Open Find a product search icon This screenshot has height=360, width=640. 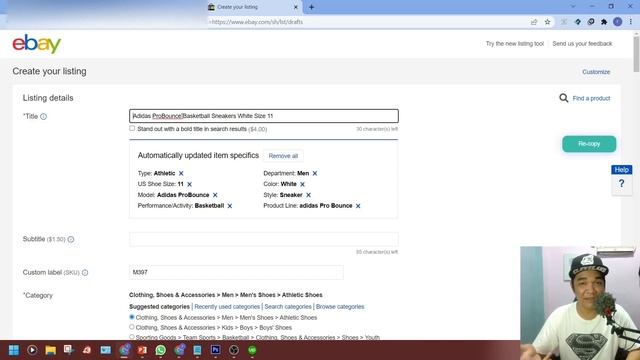pyautogui.click(x=564, y=98)
